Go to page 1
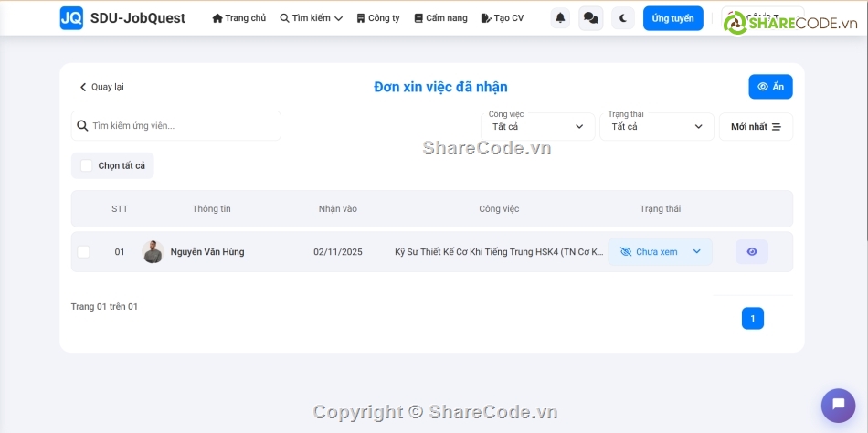 point(753,319)
